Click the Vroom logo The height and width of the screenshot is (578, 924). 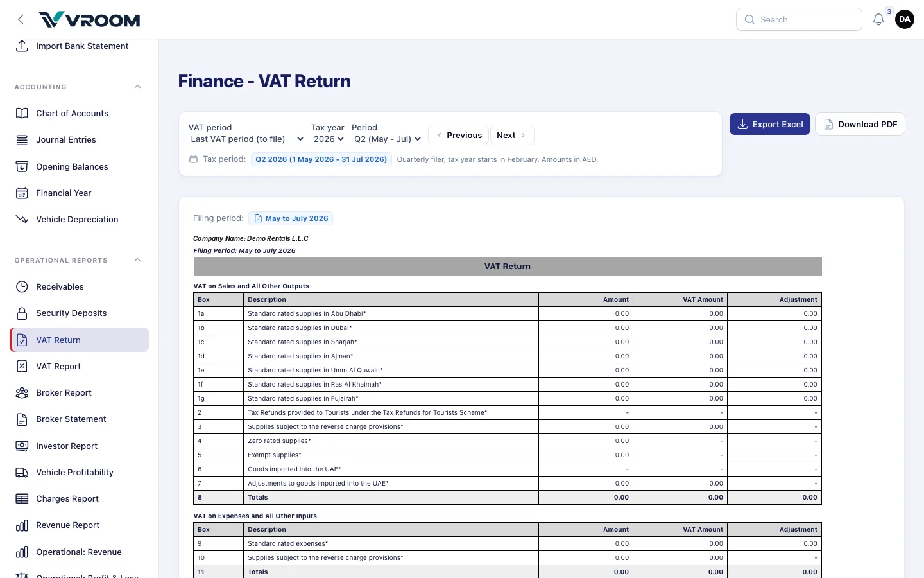point(89,19)
